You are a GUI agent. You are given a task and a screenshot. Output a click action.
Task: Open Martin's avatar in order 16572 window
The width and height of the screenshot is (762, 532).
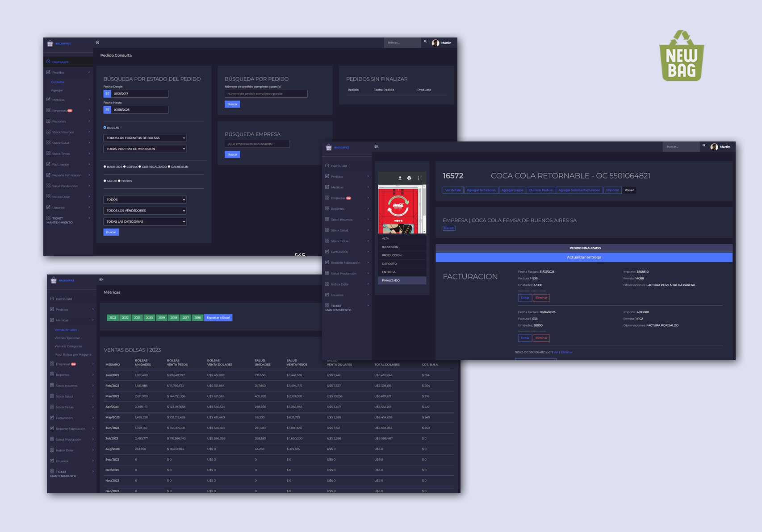pyautogui.click(x=714, y=147)
